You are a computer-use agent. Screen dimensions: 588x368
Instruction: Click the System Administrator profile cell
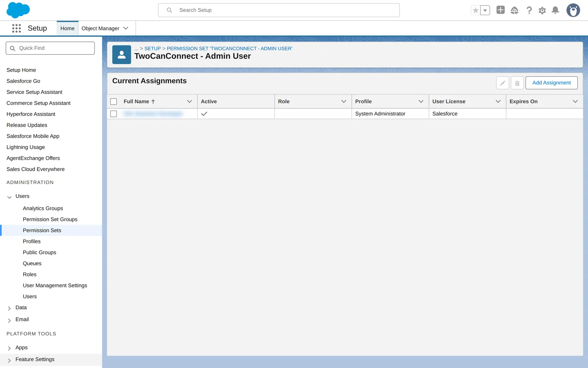click(390, 114)
